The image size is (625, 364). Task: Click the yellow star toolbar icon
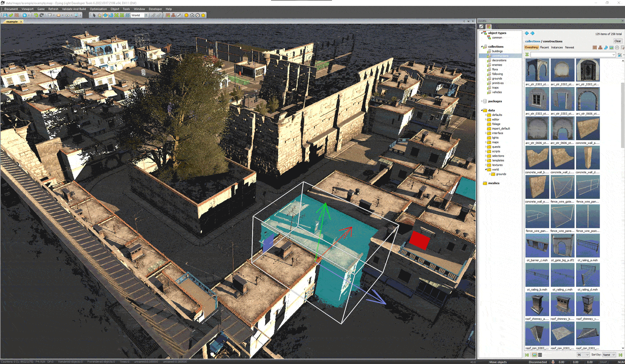click(203, 15)
